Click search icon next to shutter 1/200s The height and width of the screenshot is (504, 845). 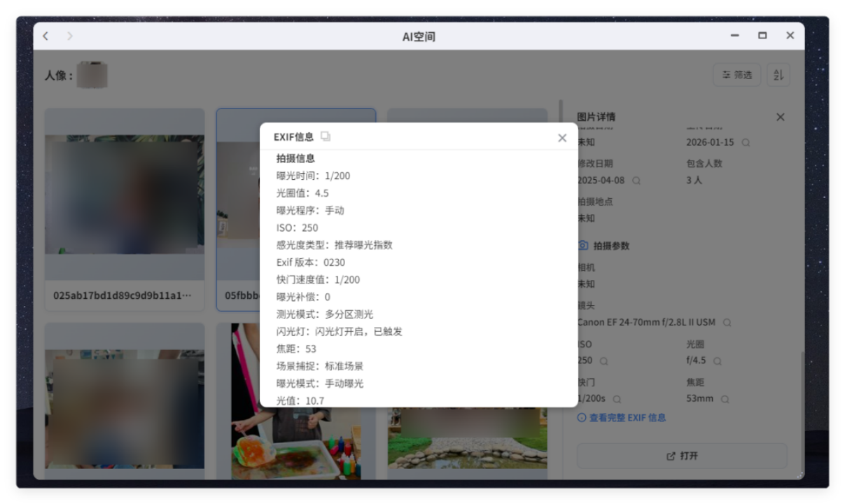(x=617, y=399)
